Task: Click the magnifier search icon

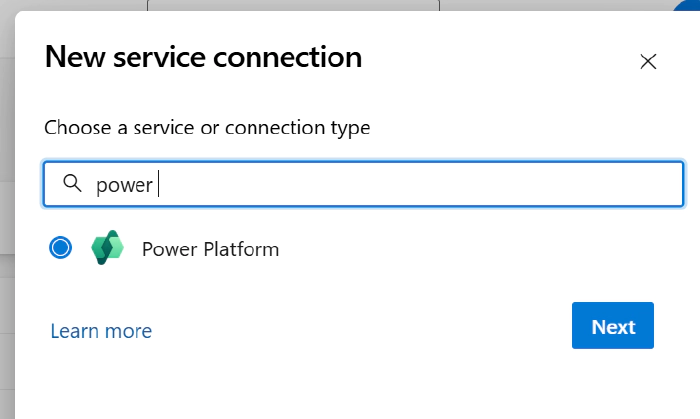Action: pyautogui.click(x=71, y=184)
